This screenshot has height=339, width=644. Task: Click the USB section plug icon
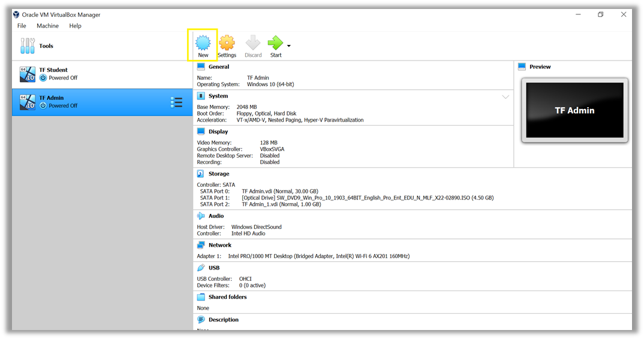[x=201, y=268]
